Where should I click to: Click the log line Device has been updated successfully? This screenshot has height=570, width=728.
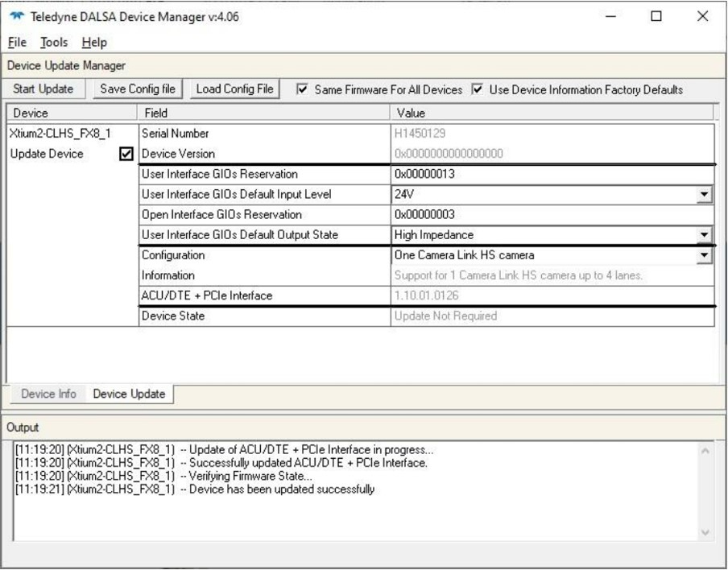tap(195, 489)
